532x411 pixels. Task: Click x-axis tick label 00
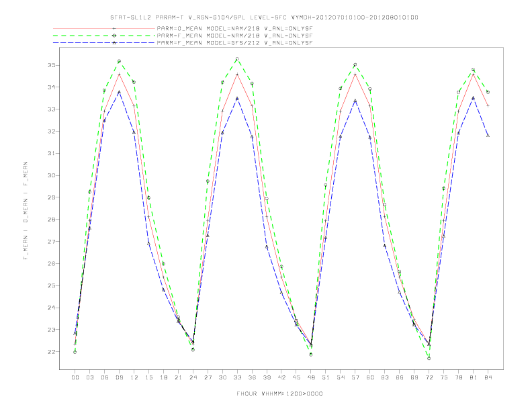[x=75, y=377]
